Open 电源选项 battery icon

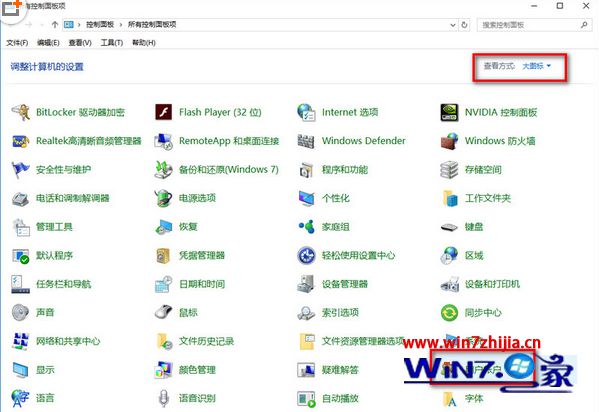164,198
